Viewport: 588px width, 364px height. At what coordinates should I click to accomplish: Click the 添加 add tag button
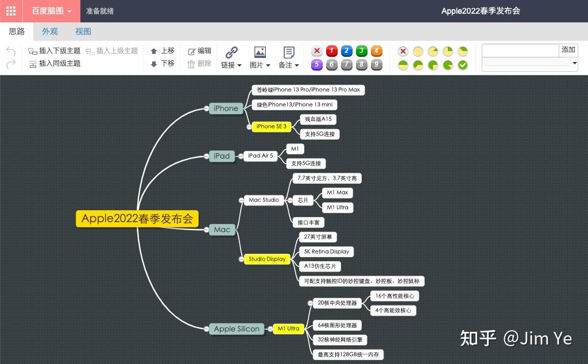click(568, 50)
